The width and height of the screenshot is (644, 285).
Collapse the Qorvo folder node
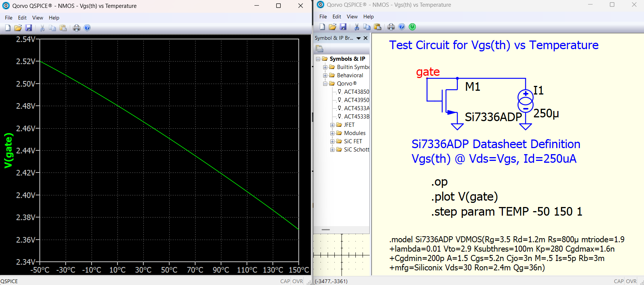click(x=325, y=84)
